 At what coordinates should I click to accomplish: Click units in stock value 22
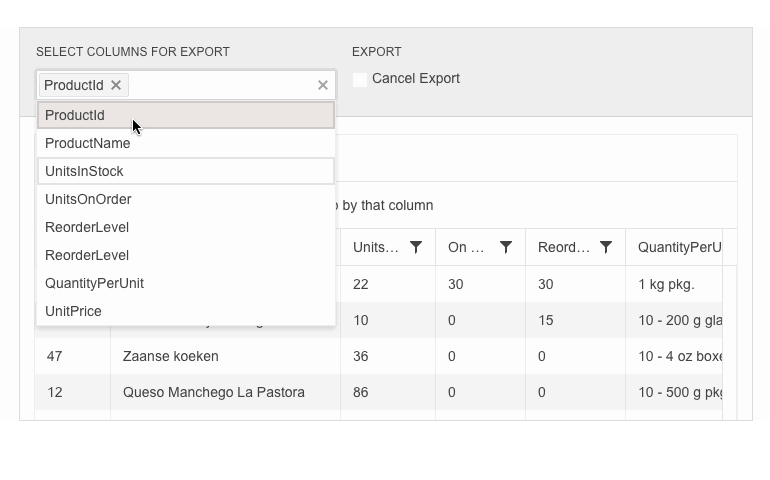(x=388, y=284)
